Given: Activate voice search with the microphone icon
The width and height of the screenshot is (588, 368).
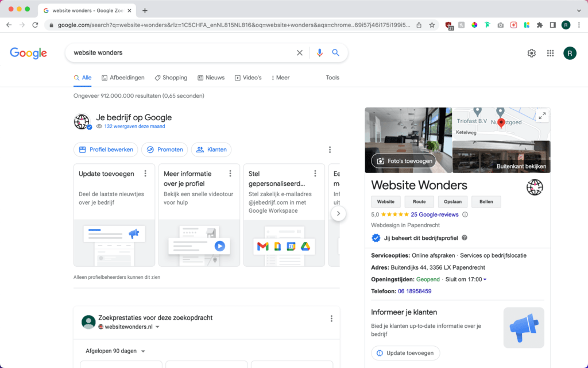Looking at the screenshot, I should coord(320,52).
